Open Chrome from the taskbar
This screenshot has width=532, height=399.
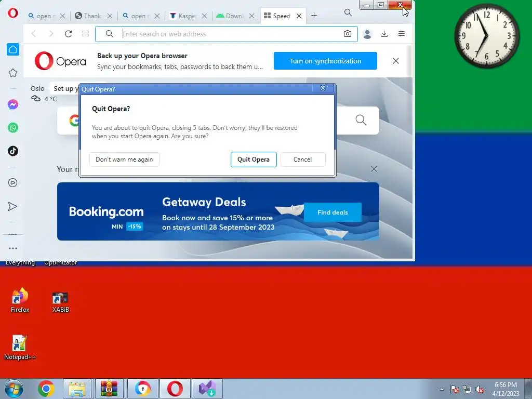coord(46,389)
